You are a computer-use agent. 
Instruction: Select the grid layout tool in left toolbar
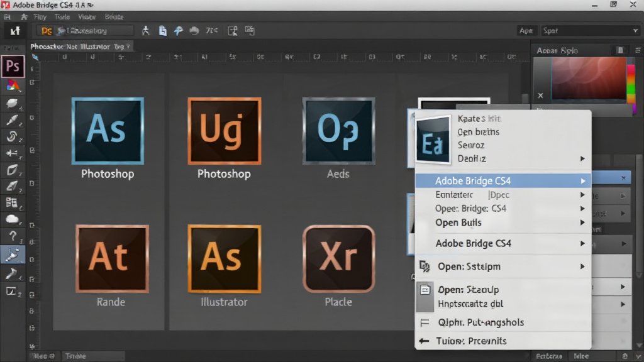(12, 202)
